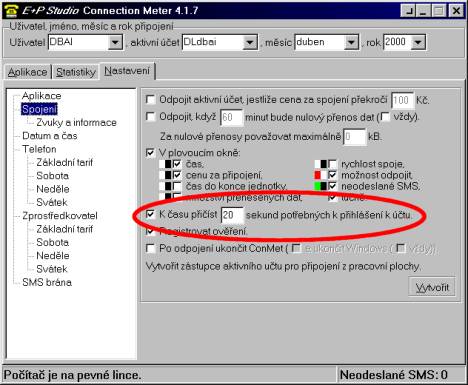
Task: Uncheck možnost odpojit checkbox
Action: click(x=332, y=175)
